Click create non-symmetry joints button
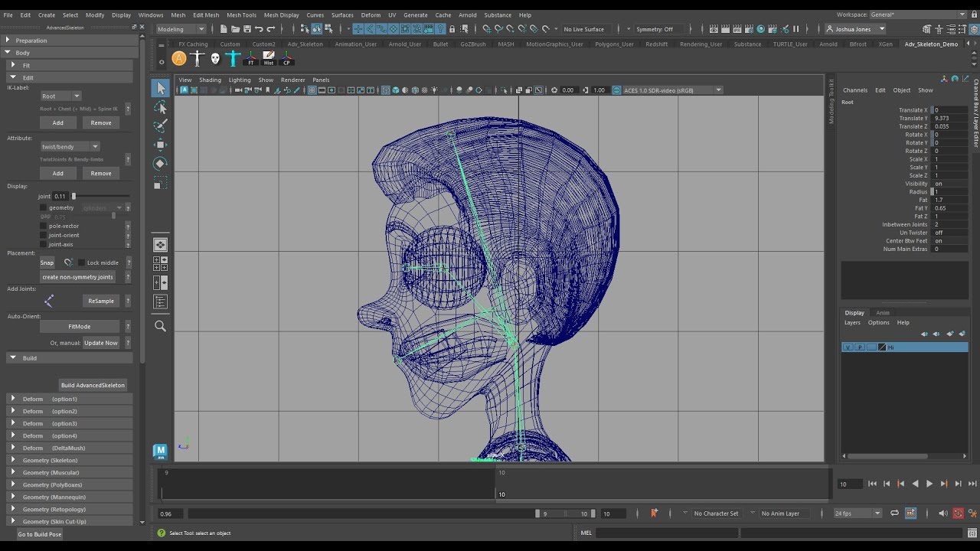Screen dimensions: 980x551 click(x=77, y=277)
